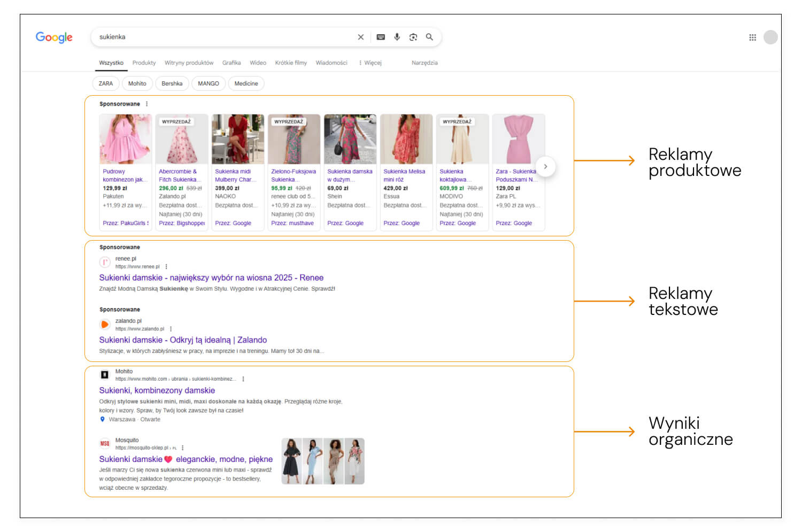The image size is (802, 532).
Task: Switch to the Produkty tab
Action: tap(144, 63)
